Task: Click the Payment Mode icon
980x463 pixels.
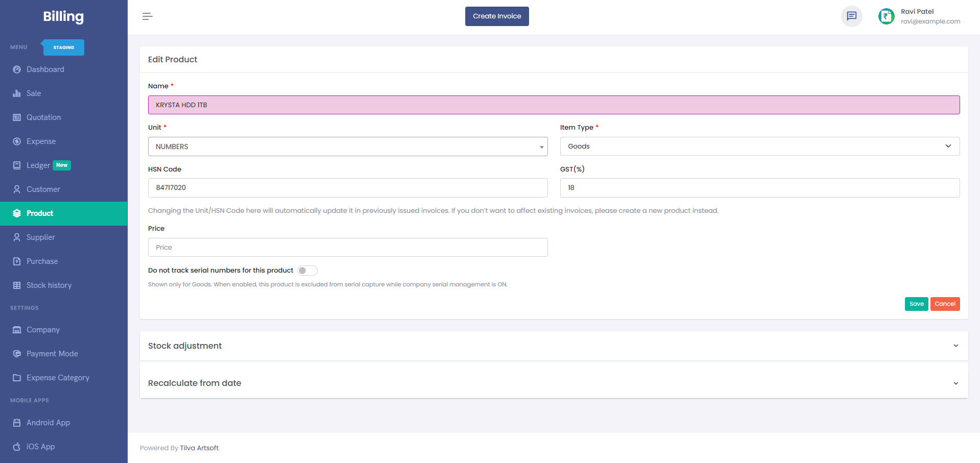Action: [17, 354]
